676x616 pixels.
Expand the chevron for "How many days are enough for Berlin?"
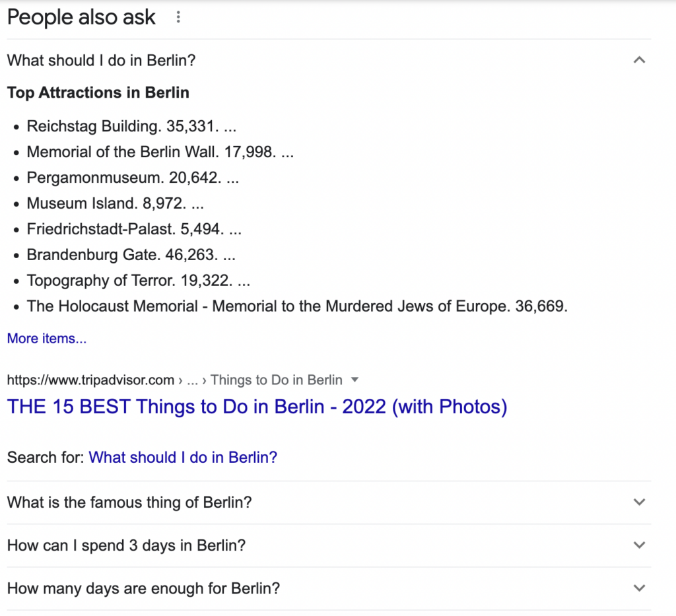tap(638, 588)
